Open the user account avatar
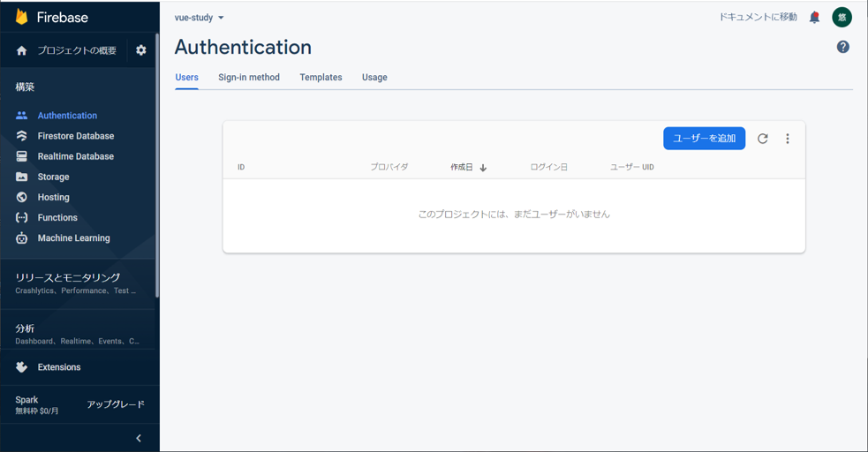The height and width of the screenshot is (452, 868). point(842,17)
